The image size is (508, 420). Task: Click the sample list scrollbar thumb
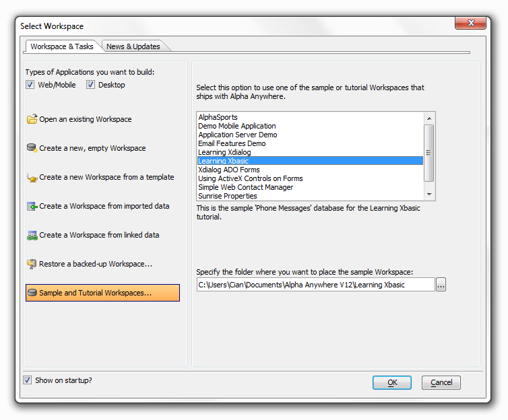[x=429, y=153]
